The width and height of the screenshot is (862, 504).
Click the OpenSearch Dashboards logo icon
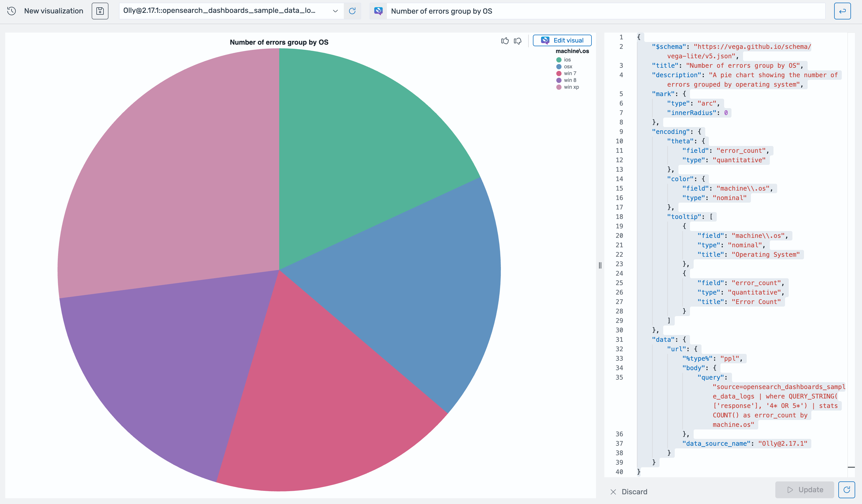pyautogui.click(x=379, y=11)
